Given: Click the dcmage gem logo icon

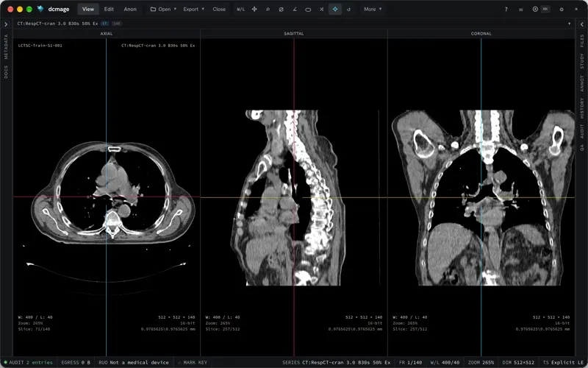Looking at the screenshot, I should point(40,9).
